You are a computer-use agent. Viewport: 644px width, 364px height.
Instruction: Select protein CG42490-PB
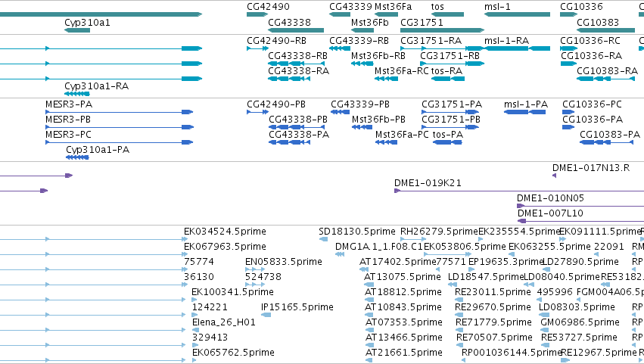pyautogui.click(x=276, y=104)
